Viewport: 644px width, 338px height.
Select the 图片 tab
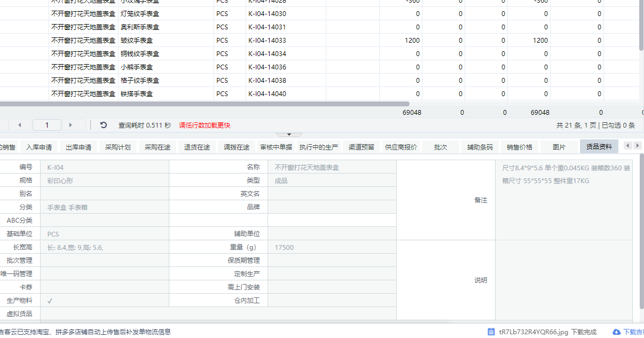(559, 147)
